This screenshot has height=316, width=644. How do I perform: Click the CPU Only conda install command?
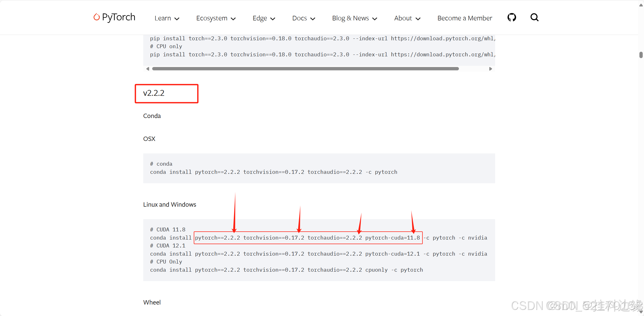[x=286, y=270]
